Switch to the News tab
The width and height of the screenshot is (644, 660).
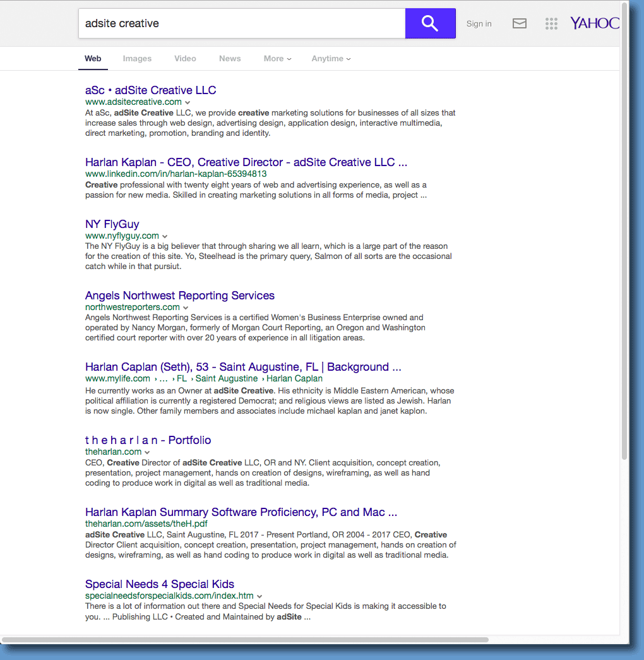tap(230, 59)
